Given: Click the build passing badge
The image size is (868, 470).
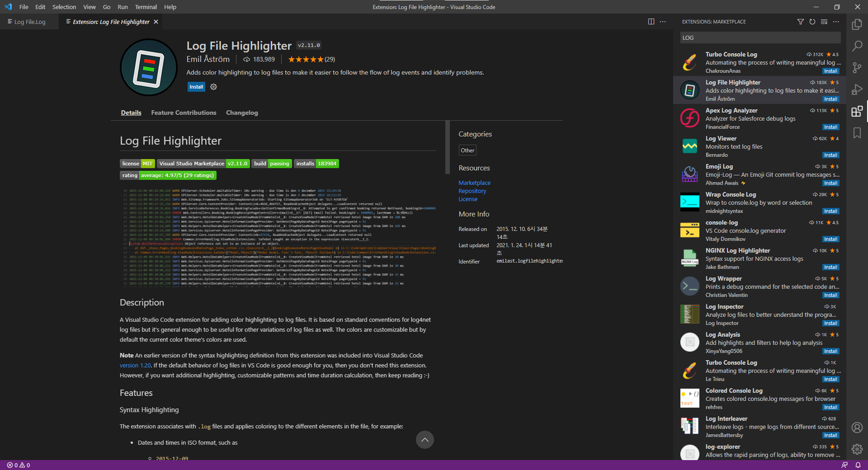Looking at the screenshot, I should click(x=271, y=164).
